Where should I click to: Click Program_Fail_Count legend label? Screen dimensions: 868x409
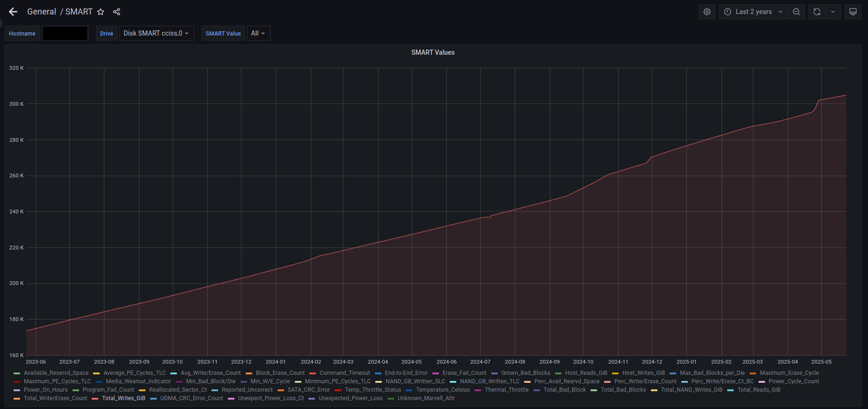tap(109, 390)
